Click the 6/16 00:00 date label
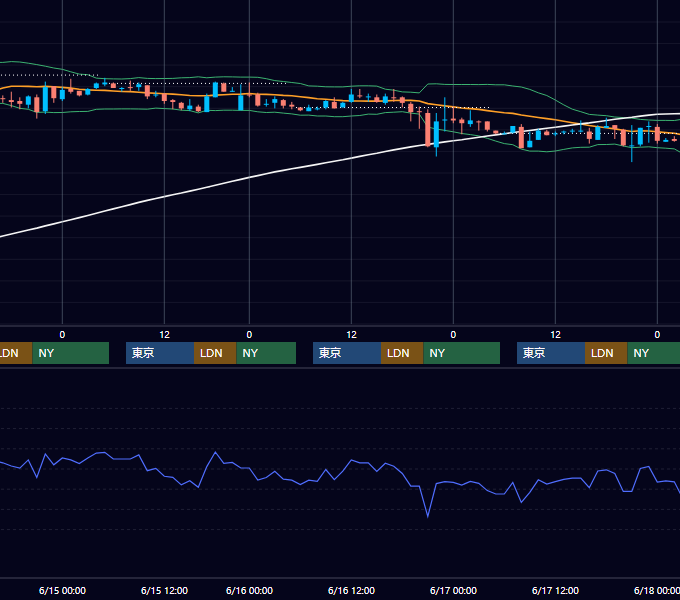This screenshot has width=680, height=600. pos(249,590)
